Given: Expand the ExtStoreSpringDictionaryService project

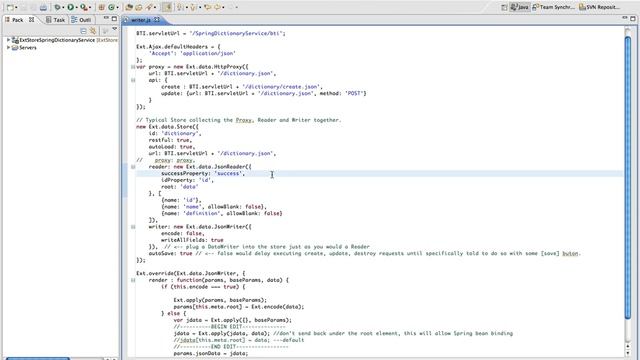Looking at the screenshot, I should 8,40.
